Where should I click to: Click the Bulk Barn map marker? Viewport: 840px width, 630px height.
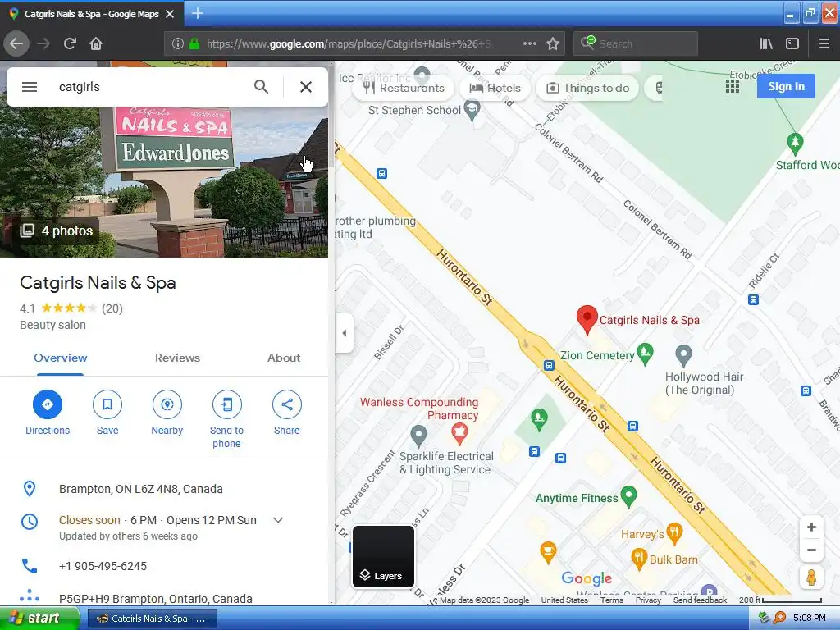tap(638, 559)
